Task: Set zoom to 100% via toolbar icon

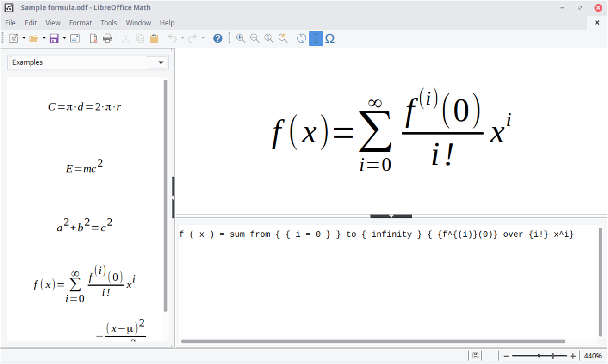Action: coord(268,38)
